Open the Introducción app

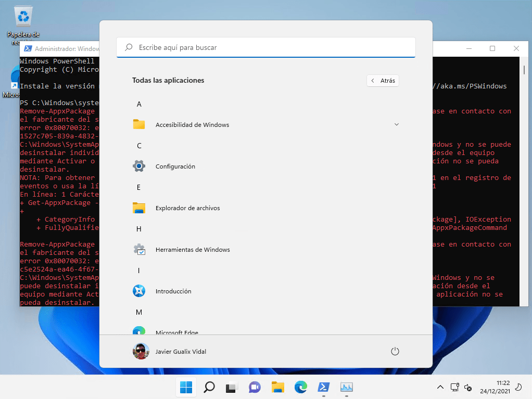[x=173, y=291]
